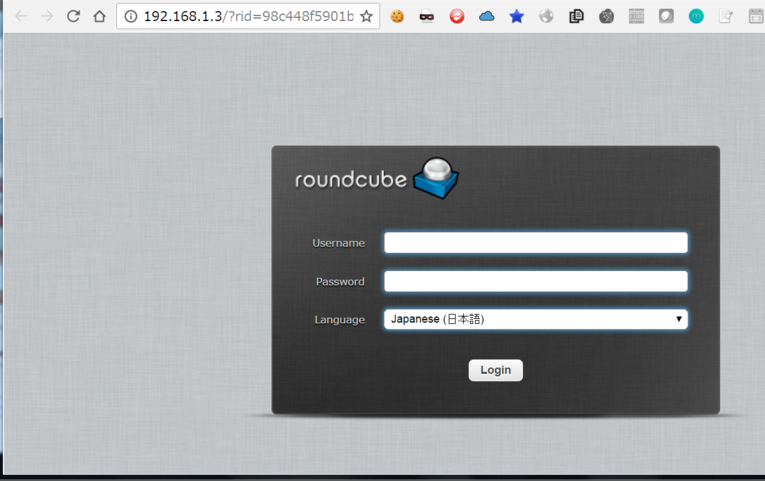Click the Roundcube cube logo
The height and width of the screenshot is (481, 765).
[x=436, y=178]
